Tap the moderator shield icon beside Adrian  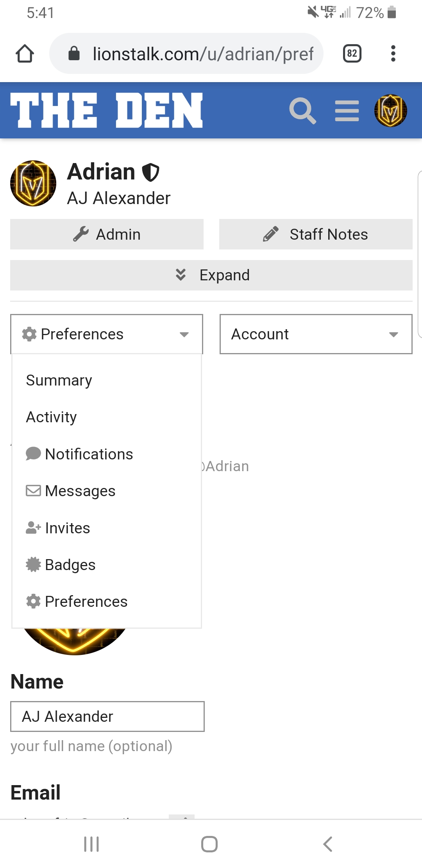[150, 172]
